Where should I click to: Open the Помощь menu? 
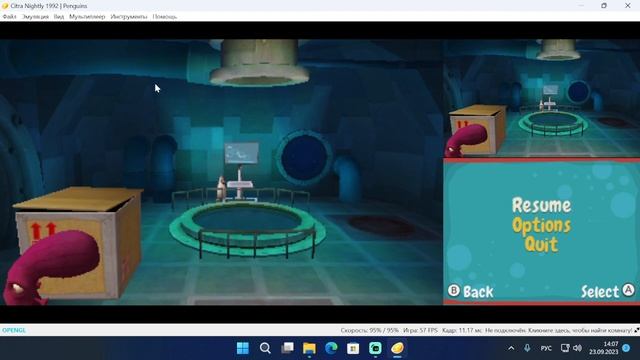click(x=164, y=17)
